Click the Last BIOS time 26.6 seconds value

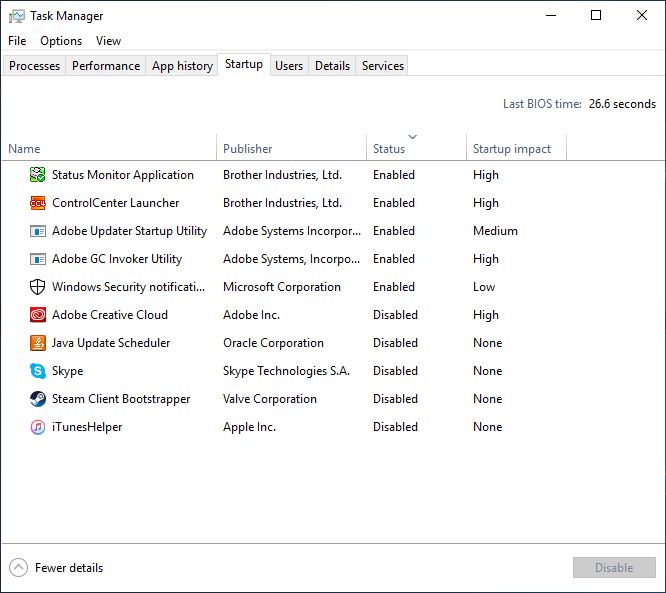point(622,104)
